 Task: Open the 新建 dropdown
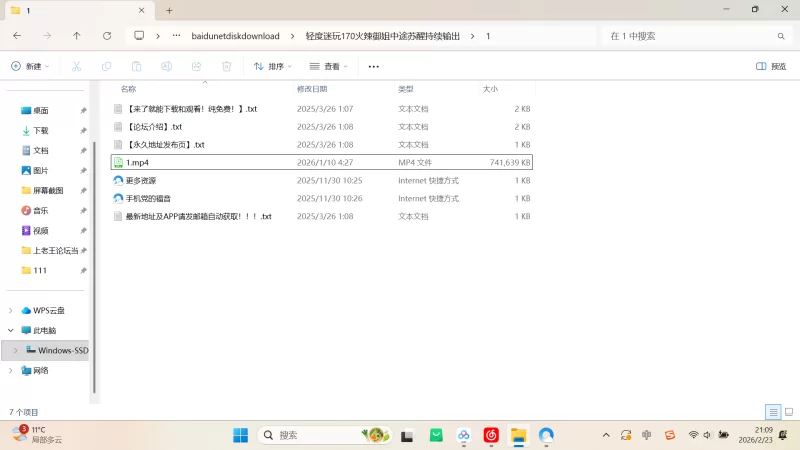click(x=30, y=66)
